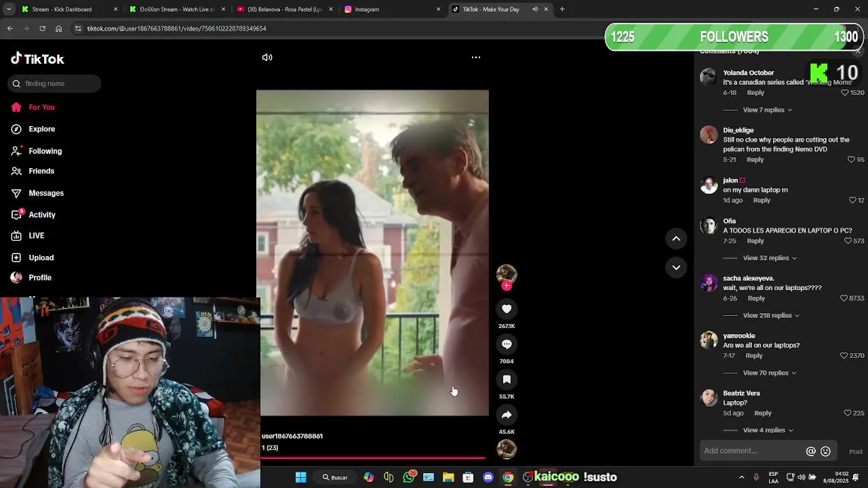
Task: Open Discord from taskbar
Action: click(488, 477)
